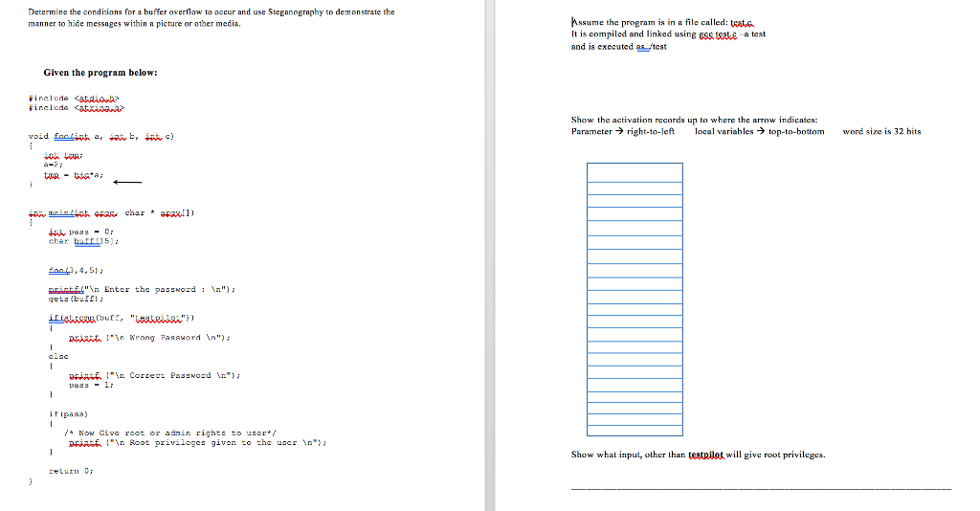The width and height of the screenshot is (980, 511).
Task: Click the "int pass = 0;" line
Action: (81, 232)
